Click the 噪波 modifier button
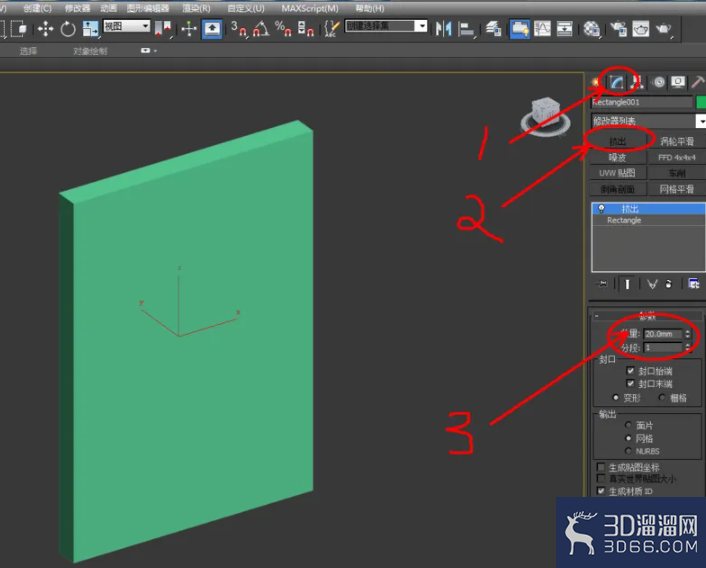Image resolution: width=706 pixels, height=568 pixels. point(618,158)
